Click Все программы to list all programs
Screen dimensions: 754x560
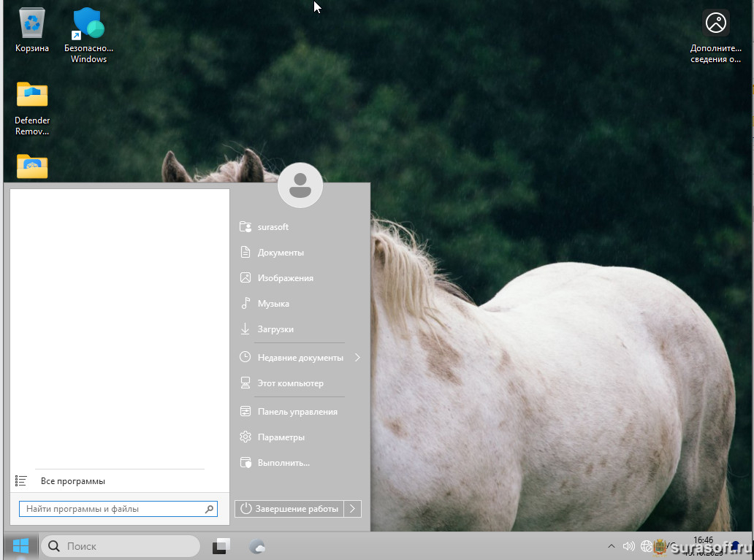pyautogui.click(x=72, y=481)
